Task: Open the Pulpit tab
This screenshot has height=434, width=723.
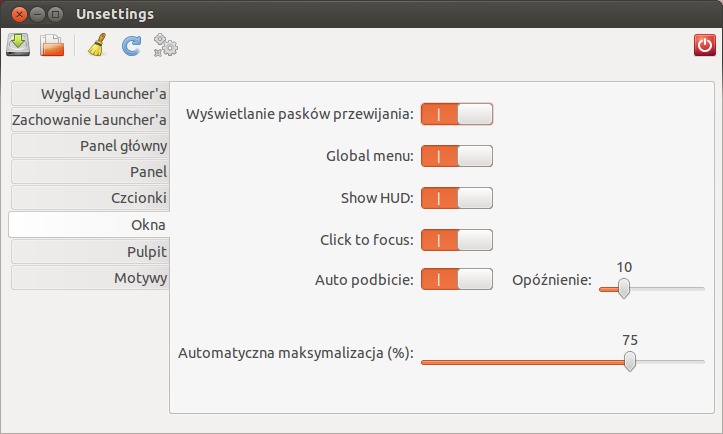Action: 90,252
